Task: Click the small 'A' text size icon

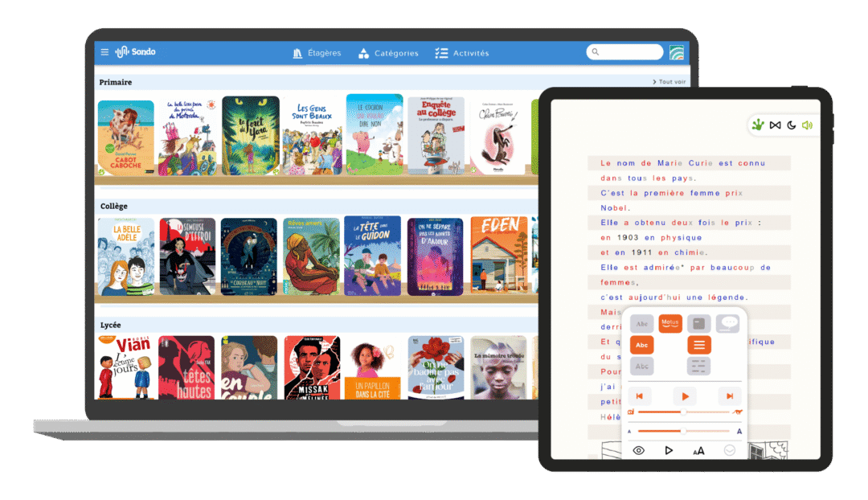Action: click(x=629, y=432)
